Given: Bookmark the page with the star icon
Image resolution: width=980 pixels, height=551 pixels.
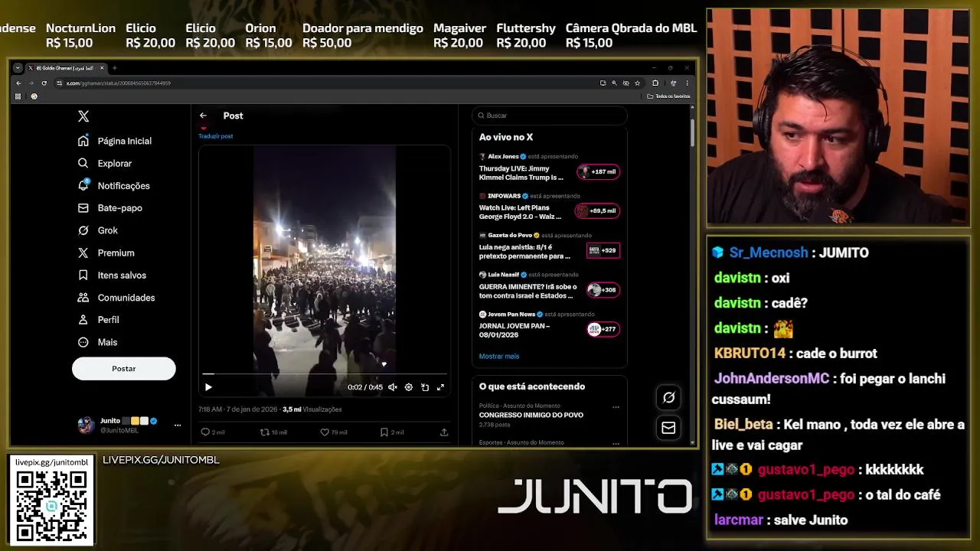Looking at the screenshot, I should pos(637,83).
